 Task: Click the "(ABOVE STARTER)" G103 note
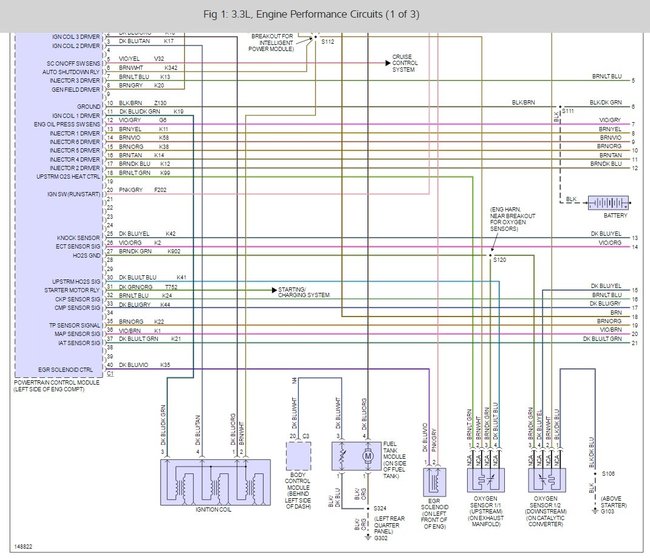(x=614, y=502)
